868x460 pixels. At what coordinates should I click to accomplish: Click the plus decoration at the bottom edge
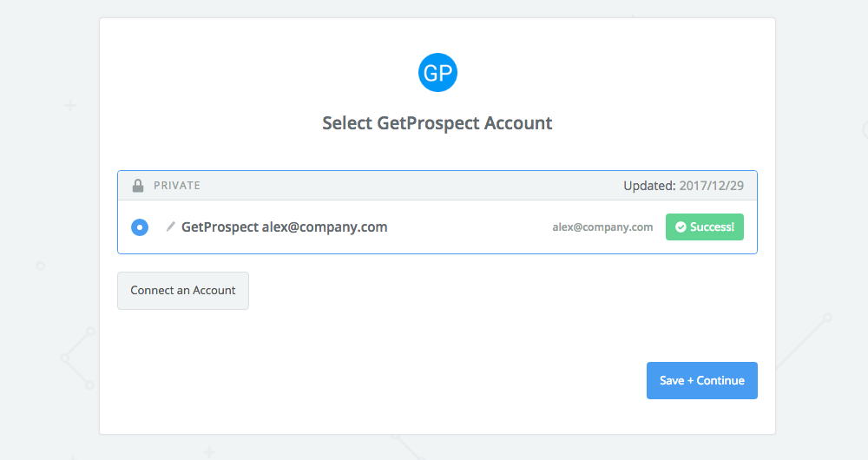208,452
